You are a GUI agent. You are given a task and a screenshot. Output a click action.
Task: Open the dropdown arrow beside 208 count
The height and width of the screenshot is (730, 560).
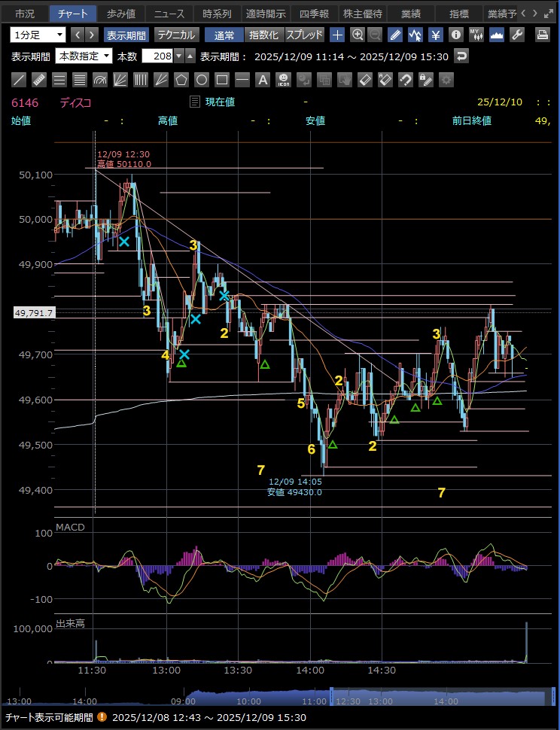tap(190, 56)
